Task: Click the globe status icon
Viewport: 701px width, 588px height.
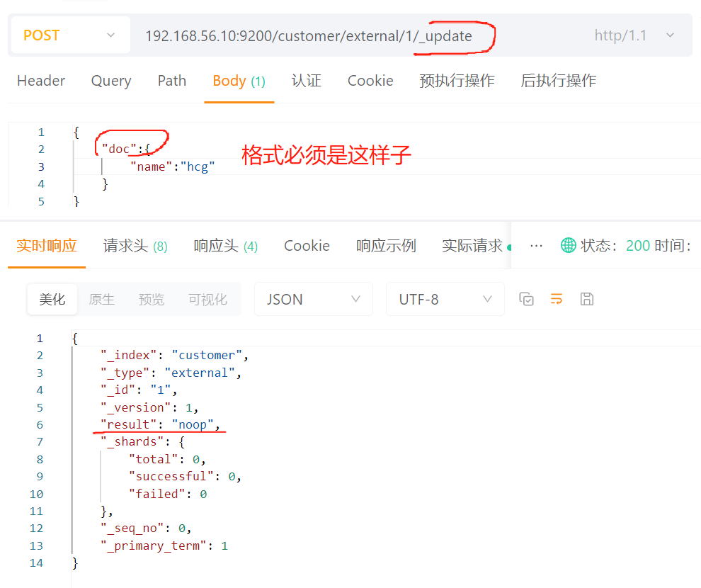Action: 568,246
